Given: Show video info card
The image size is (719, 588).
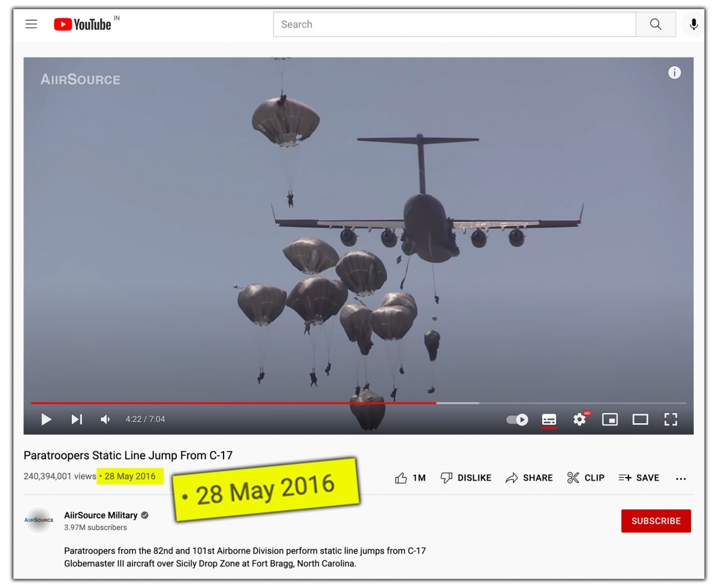Looking at the screenshot, I should tap(675, 73).
